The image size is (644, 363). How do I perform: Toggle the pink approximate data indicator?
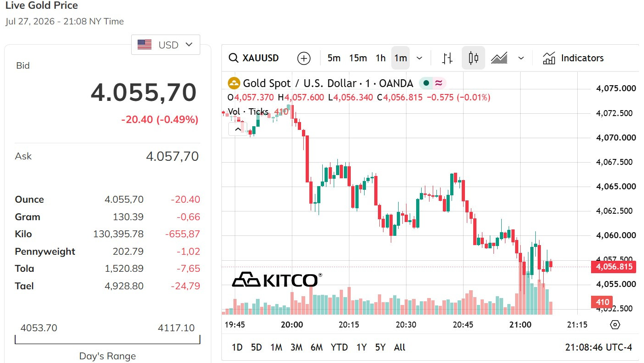[x=439, y=83]
